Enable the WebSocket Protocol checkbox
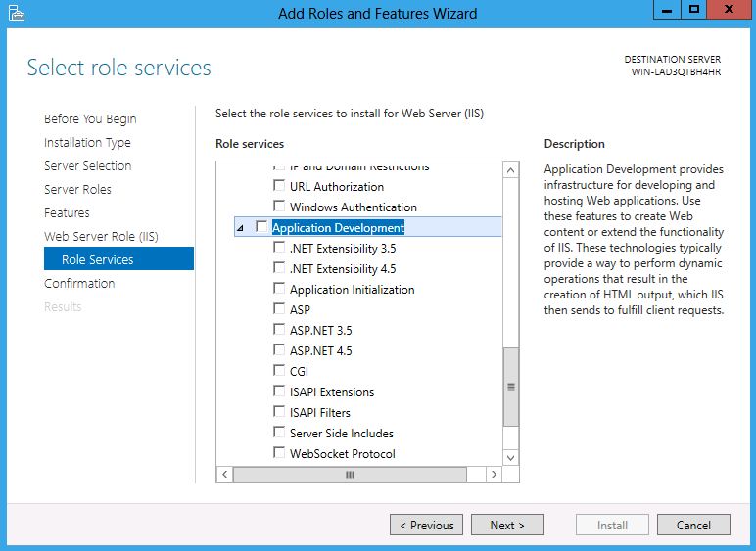The height and width of the screenshot is (551, 756). (x=279, y=453)
